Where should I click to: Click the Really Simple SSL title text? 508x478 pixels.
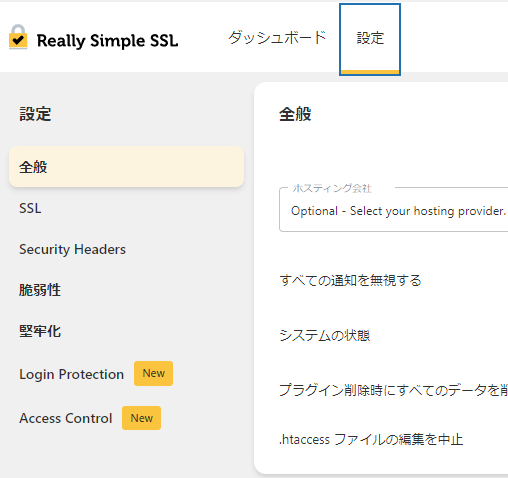click(107, 41)
